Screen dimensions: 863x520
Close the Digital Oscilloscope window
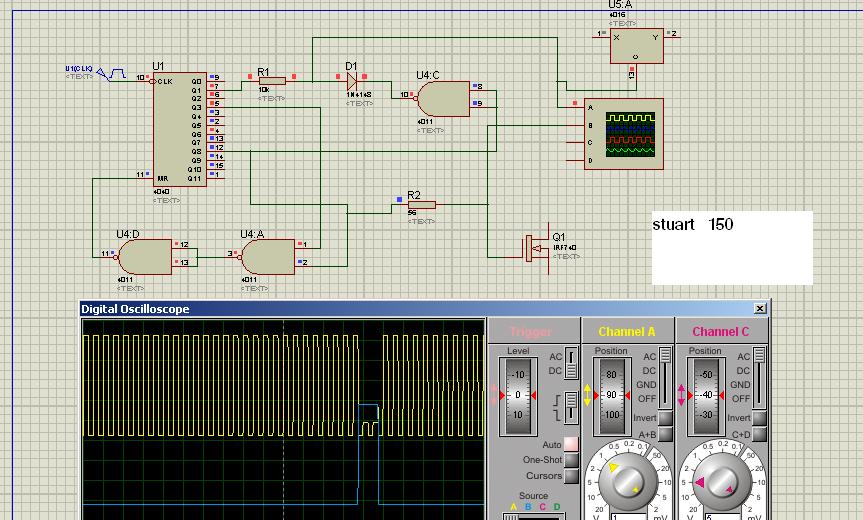point(760,309)
